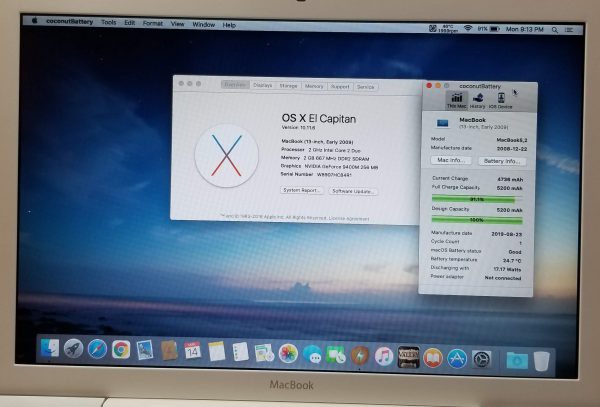The height and width of the screenshot is (407, 600).
Task: Click the System Report button
Action: 302,190
